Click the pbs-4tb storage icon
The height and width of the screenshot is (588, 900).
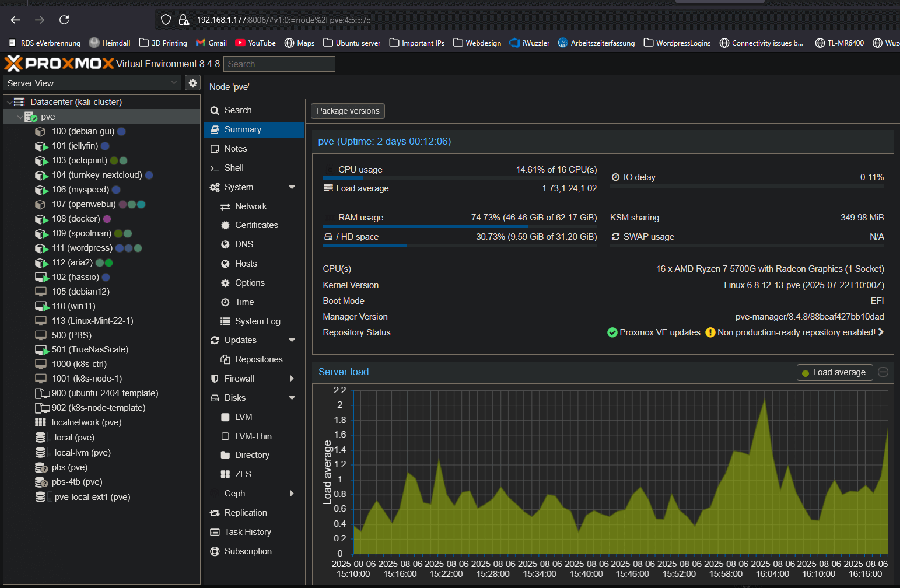[x=41, y=482]
